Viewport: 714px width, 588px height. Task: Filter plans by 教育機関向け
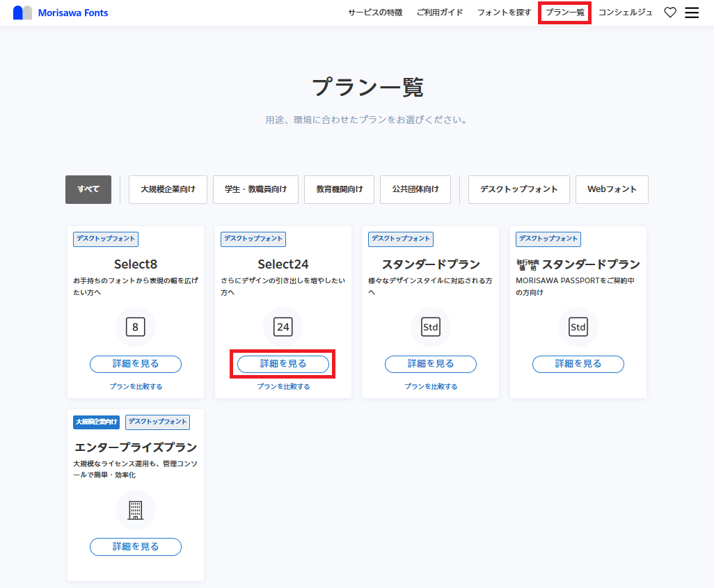click(339, 189)
